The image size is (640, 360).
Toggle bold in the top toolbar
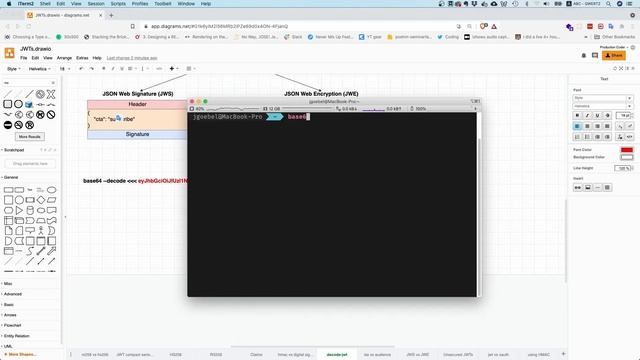point(104,69)
